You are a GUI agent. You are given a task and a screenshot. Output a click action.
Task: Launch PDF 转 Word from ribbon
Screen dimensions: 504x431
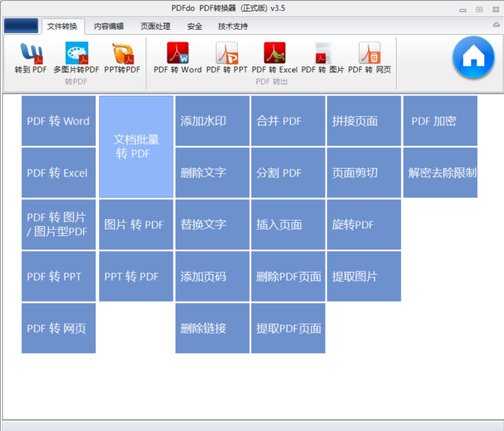pos(178,58)
